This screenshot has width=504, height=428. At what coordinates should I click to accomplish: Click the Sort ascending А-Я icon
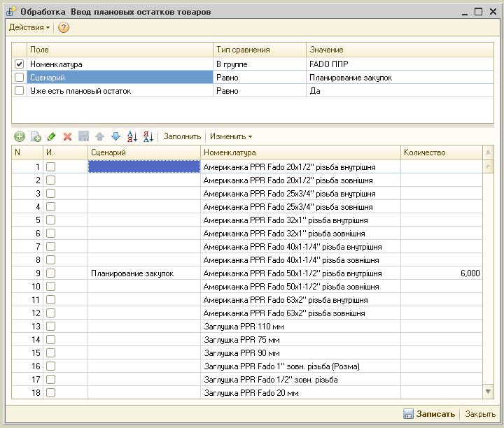coord(132,136)
